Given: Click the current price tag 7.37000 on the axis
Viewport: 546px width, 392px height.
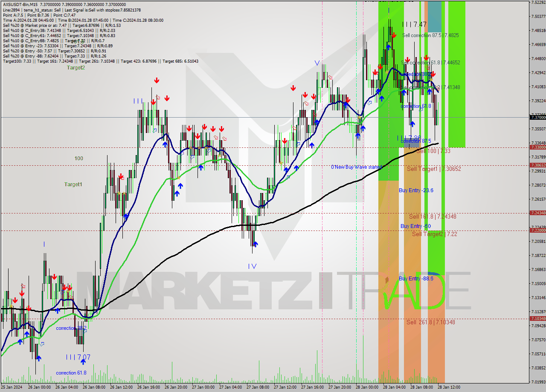Looking at the screenshot, I should point(537,117).
